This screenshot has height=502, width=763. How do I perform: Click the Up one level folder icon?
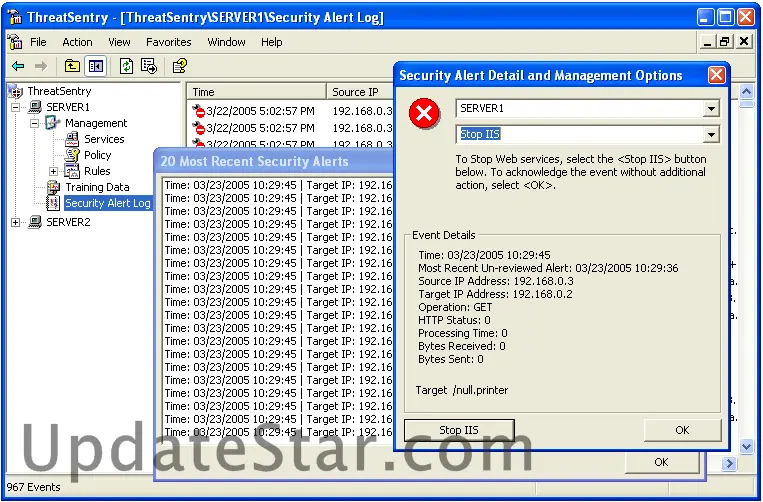tap(72, 66)
